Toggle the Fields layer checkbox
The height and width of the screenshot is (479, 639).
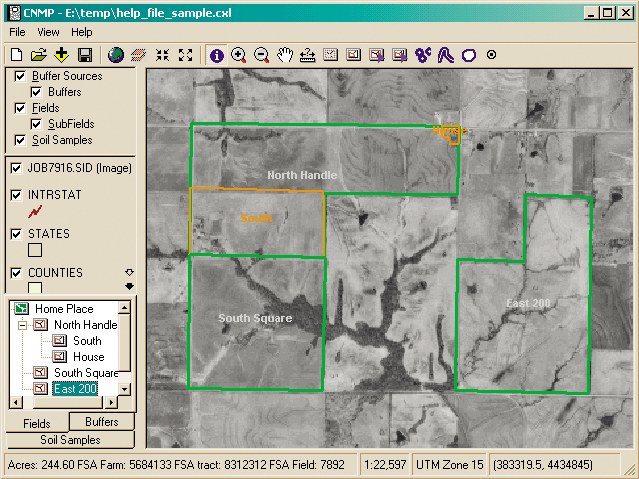click(x=20, y=108)
